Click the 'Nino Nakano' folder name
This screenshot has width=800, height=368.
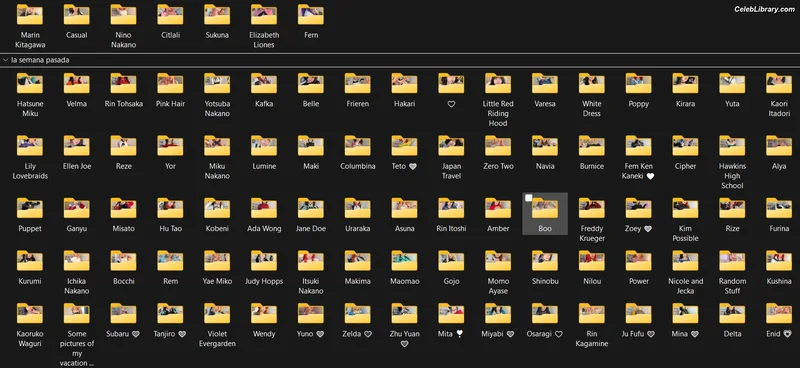[123, 40]
